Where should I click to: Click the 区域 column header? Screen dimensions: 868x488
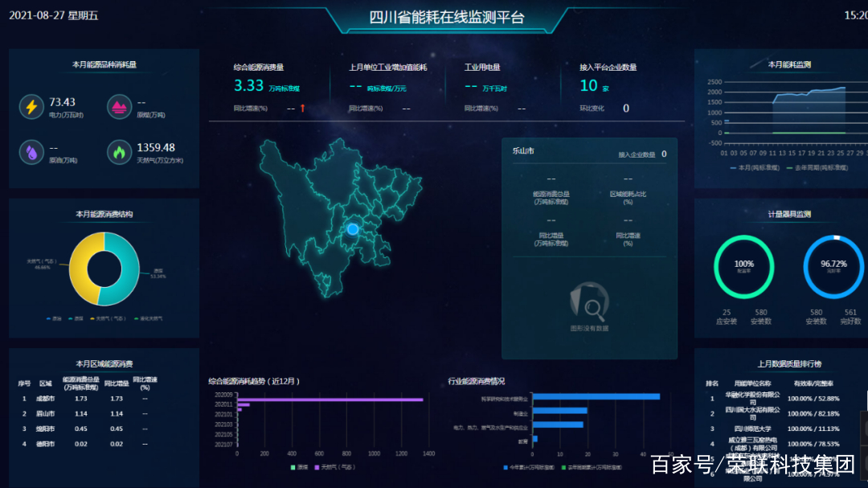point(45,383)
